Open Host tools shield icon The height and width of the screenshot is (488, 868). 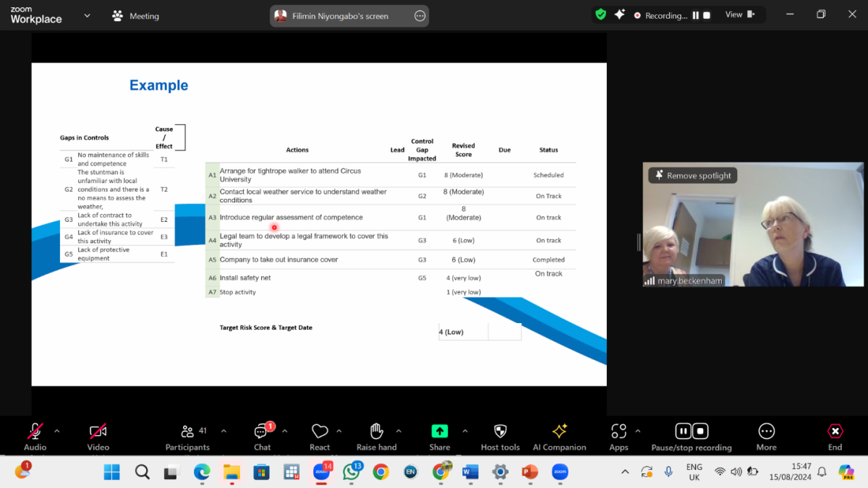pos(501,437)
